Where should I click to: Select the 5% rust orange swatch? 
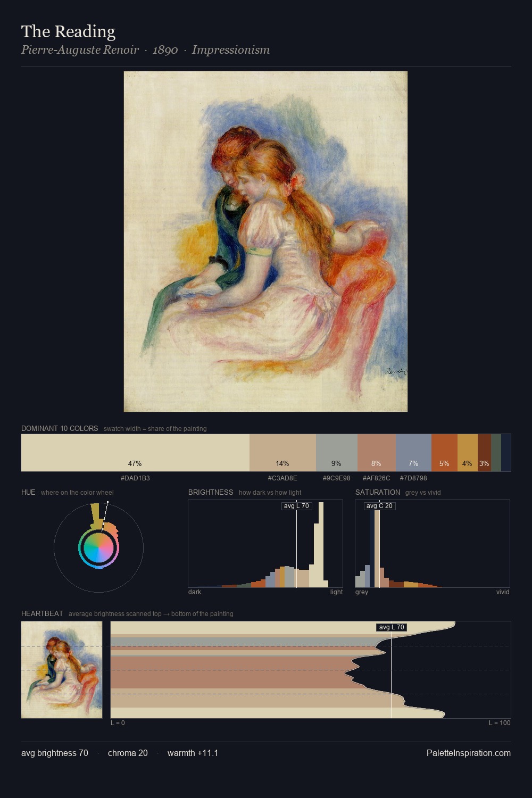(x=444, y=453)
